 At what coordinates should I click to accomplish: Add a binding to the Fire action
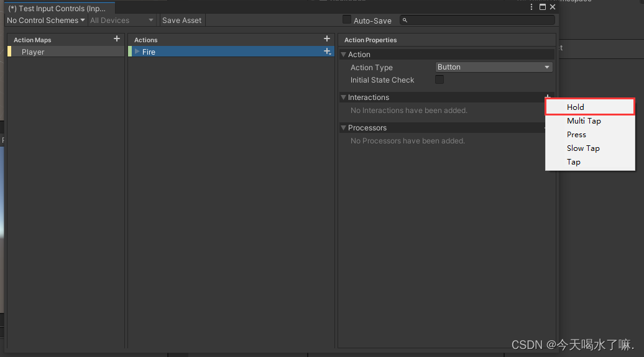tap(328, 52)
